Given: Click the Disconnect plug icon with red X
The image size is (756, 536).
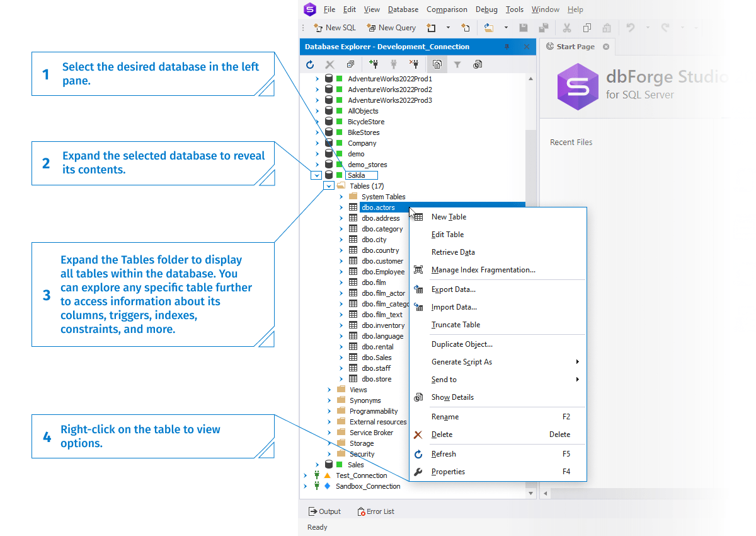Looking at the screenshot, I should (x=414, y=64).
